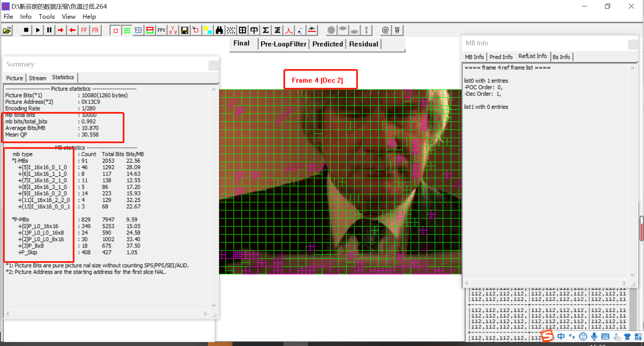This screenshot has height=346, width=644.
Task: Toggle the green macroblock grid overlay
Action: coord(127,31)
